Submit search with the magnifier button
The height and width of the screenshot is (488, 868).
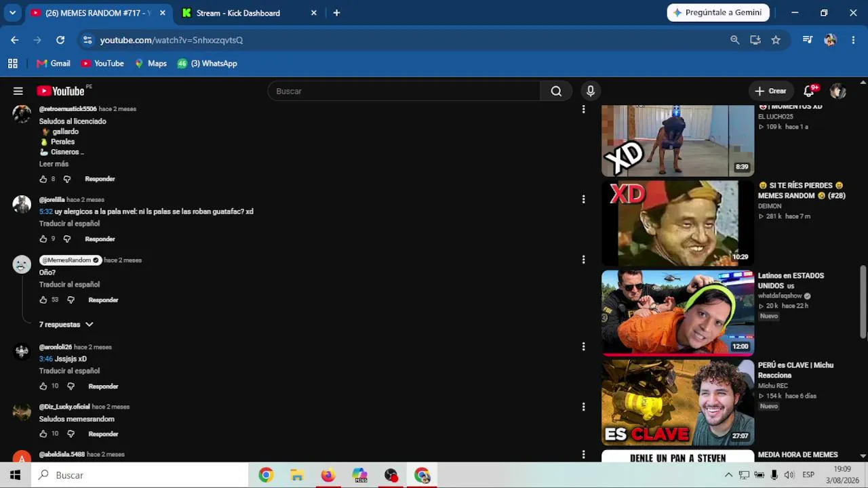point(556,91)
